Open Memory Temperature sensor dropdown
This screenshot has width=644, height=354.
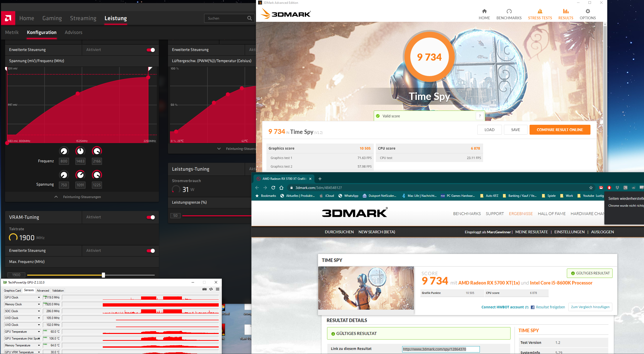tap(39, 345)
